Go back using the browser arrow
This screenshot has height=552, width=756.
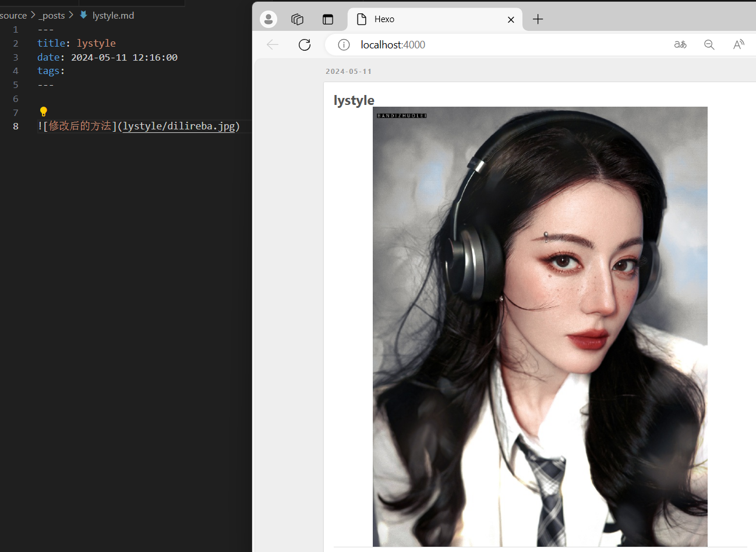click(273, 45)
